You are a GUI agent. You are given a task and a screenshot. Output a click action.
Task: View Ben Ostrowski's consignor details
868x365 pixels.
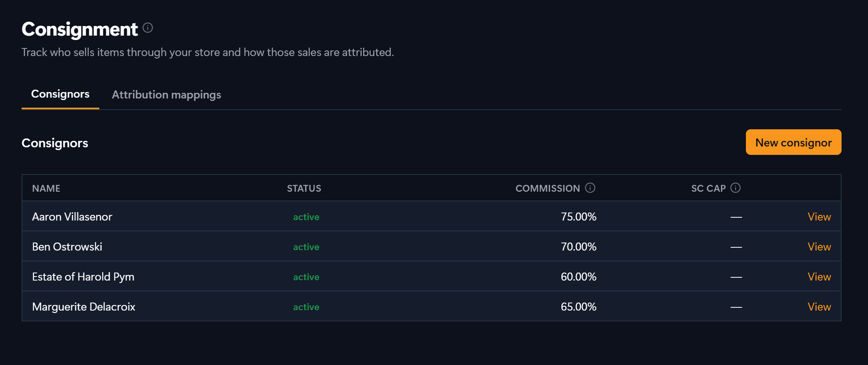coord(819,247)
